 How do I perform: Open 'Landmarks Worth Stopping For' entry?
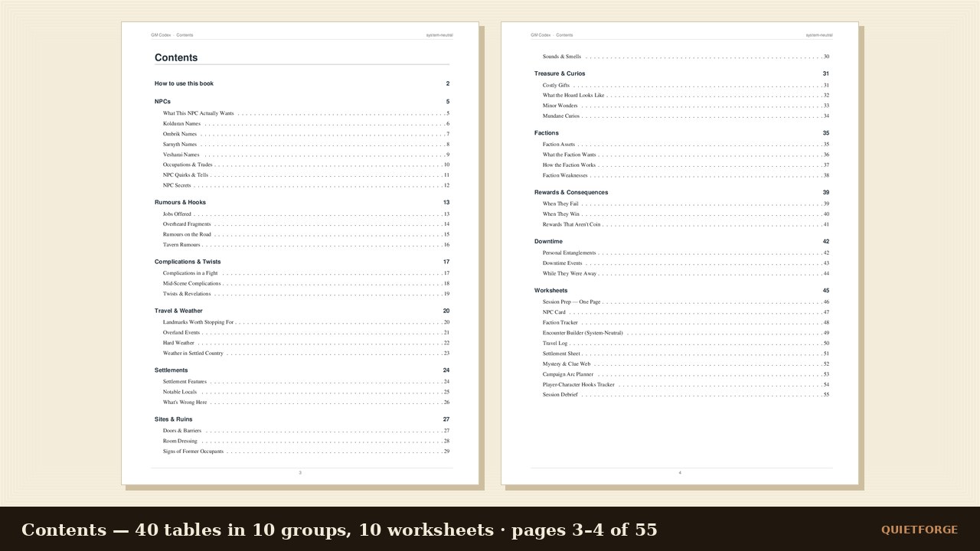pyautogui.click(x=306, y=322)
